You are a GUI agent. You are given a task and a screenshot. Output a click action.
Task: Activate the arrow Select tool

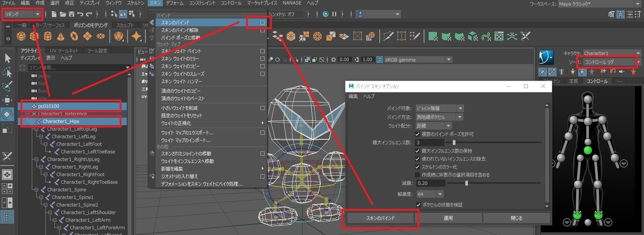[x=8, y=58]
